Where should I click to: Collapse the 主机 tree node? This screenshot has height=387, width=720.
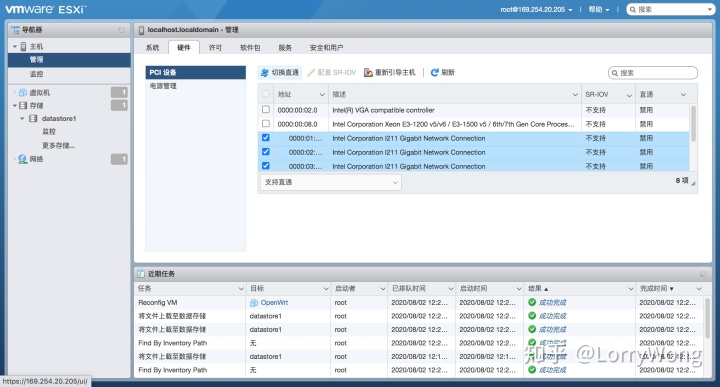(15, 46)
